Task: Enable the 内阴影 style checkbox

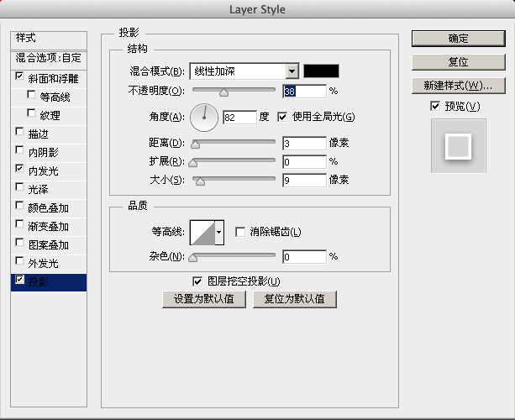Action: pyautogui.click(x=19, y=150)
